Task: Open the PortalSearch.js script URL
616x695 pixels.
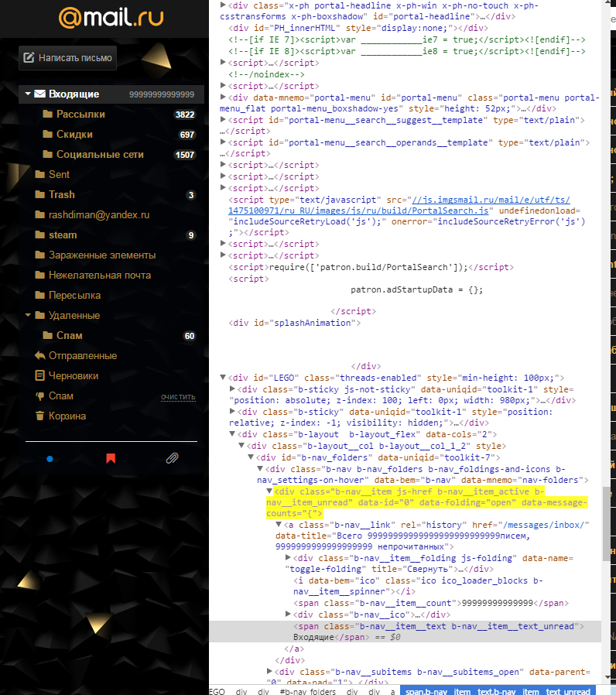Action: (399, 205)
